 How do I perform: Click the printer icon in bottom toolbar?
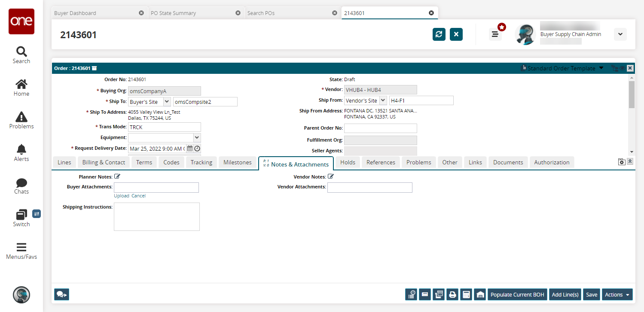(452, 294)
